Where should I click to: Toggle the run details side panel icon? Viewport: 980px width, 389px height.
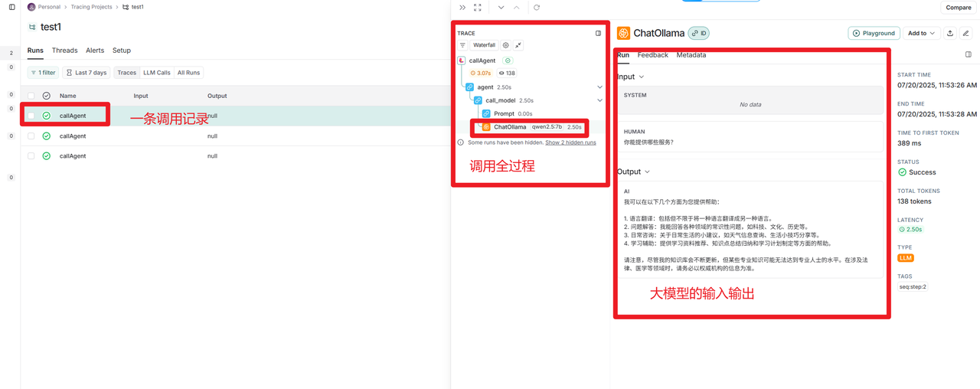969,55
